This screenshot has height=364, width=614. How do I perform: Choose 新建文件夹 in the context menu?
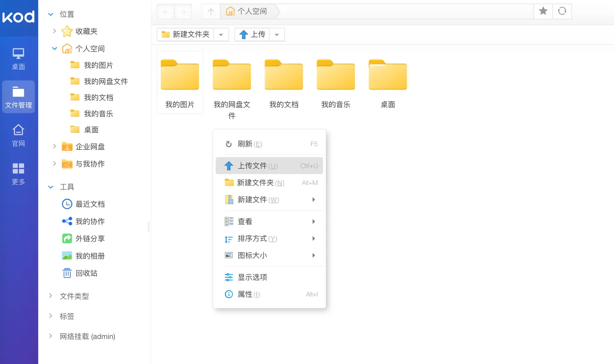tap(269, 183)
